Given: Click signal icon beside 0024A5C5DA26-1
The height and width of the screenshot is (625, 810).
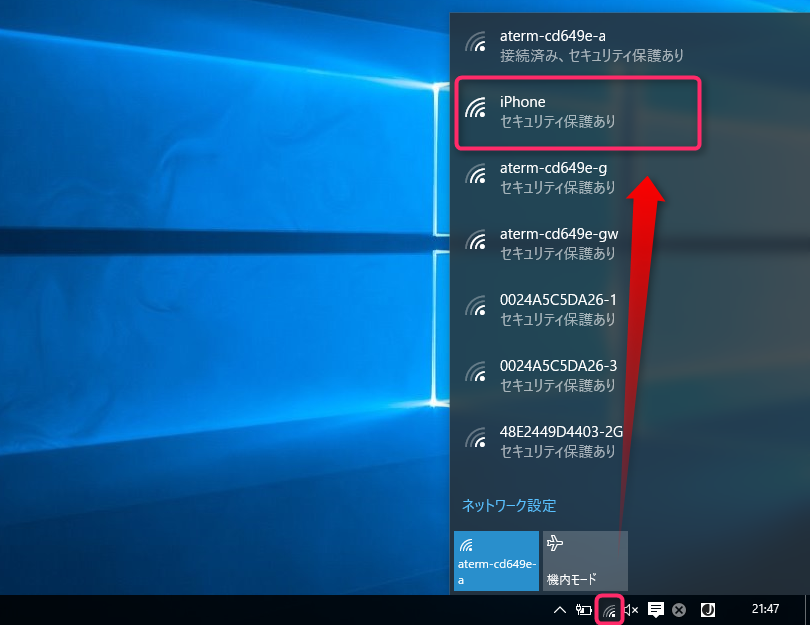Looking at the screenshot, I should pos(476,306).
